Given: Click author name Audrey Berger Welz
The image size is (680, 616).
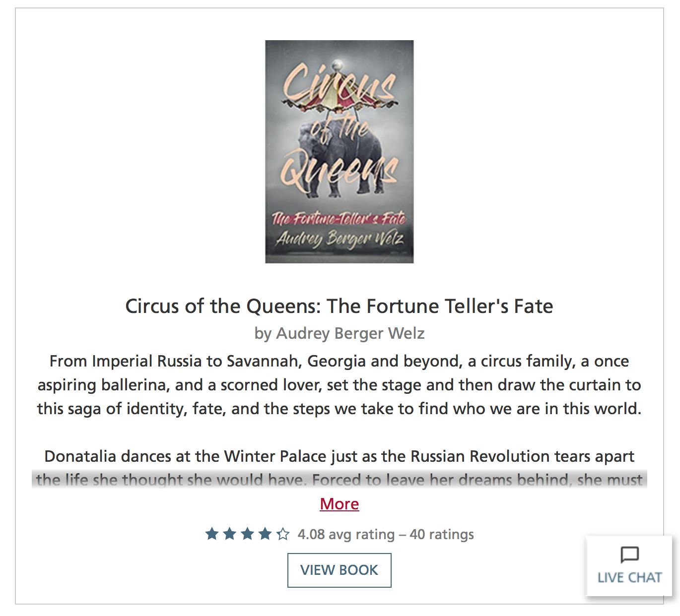Looking at the screenshot, I should coord(350,333).
